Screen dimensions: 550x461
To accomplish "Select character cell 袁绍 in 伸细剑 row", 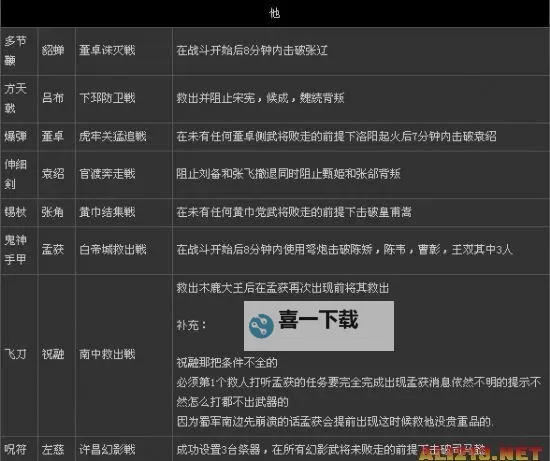I will coord(53,174).
